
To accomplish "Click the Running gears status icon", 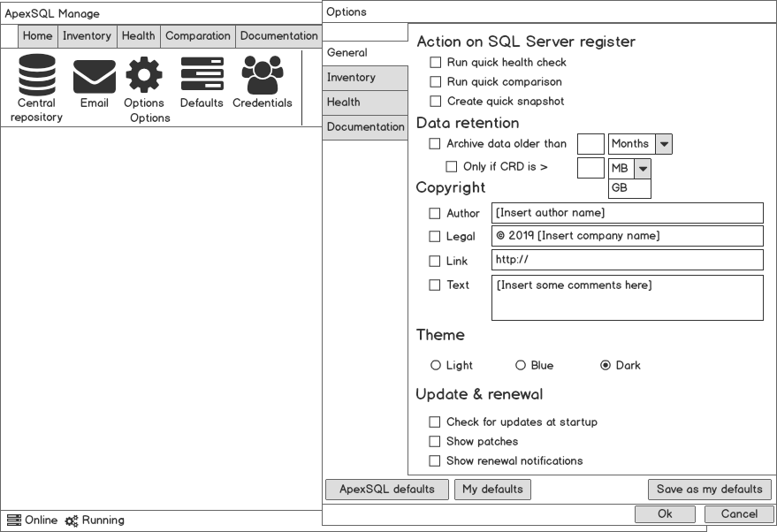I will click(72, 521).
